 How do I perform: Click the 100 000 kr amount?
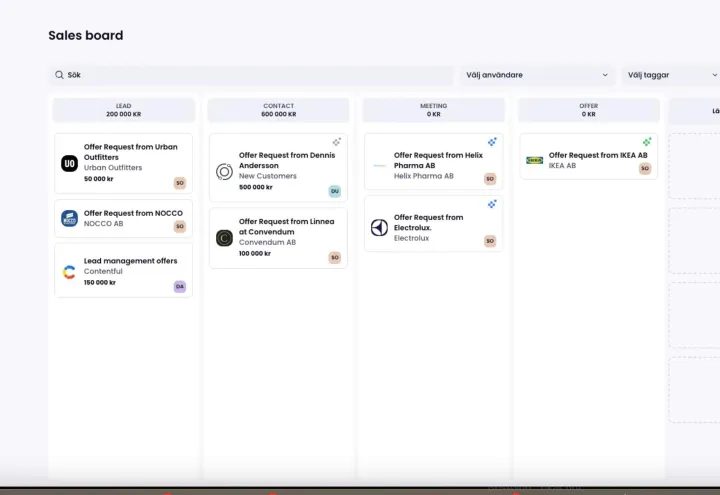click(x=255, y=253)
